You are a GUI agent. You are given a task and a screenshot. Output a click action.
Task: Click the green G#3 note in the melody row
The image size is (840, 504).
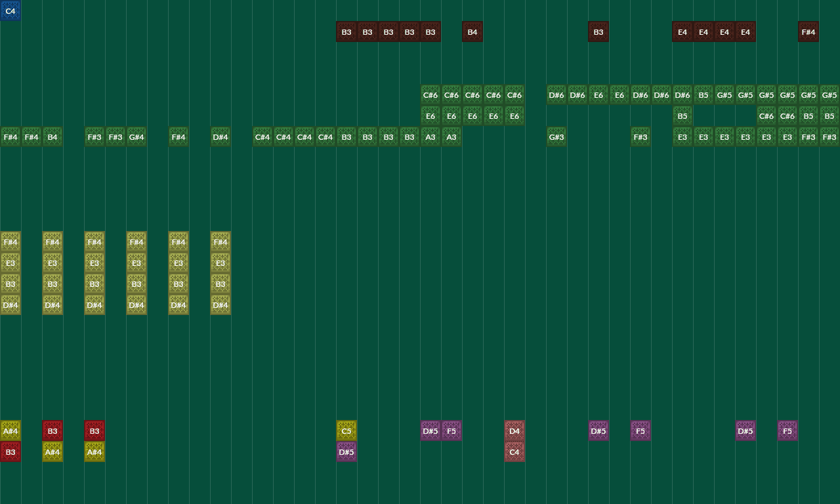pos(556,136)
